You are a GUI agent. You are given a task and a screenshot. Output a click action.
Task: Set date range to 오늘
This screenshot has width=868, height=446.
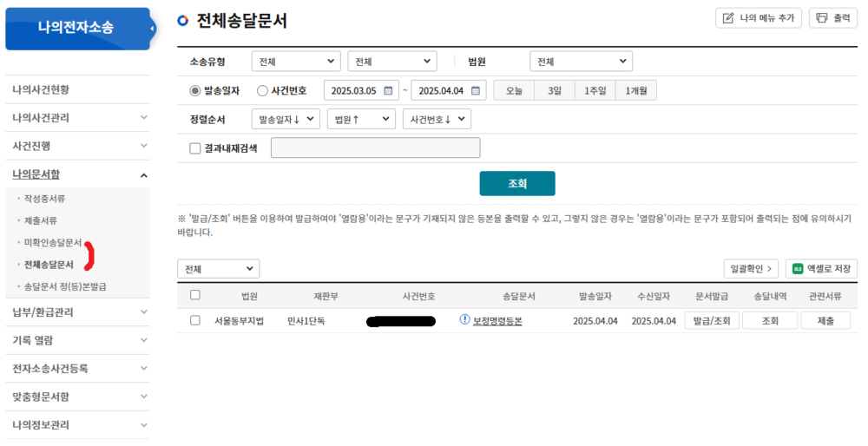click(514, 91)
